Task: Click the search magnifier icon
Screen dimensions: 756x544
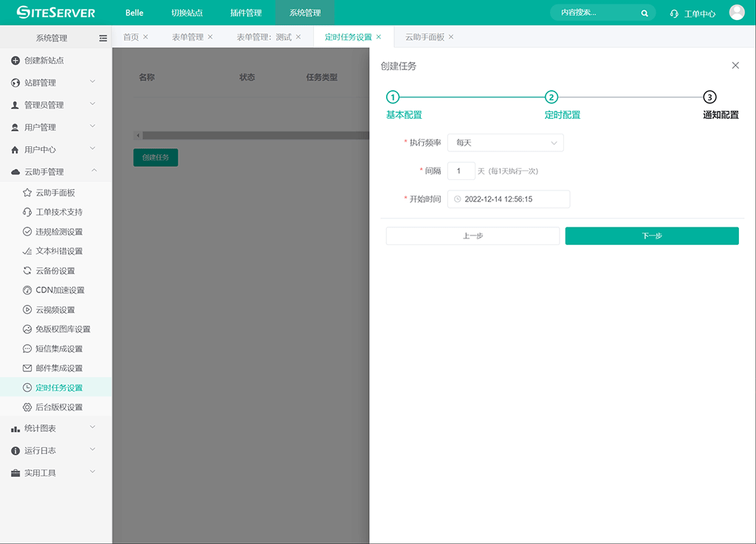Action: (645, 13)
